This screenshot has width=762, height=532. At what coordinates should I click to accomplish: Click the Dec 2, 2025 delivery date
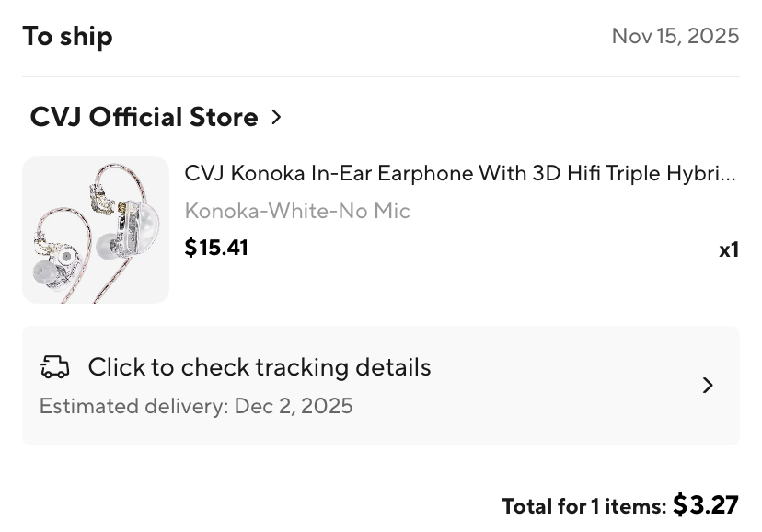click(x=294, y=407)
